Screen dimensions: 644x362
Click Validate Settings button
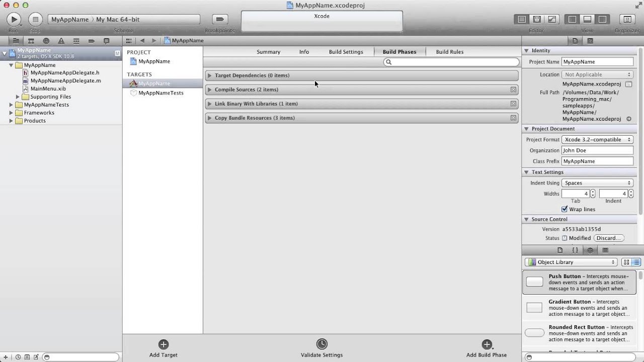pyautogui.click(x=321, y=348)
